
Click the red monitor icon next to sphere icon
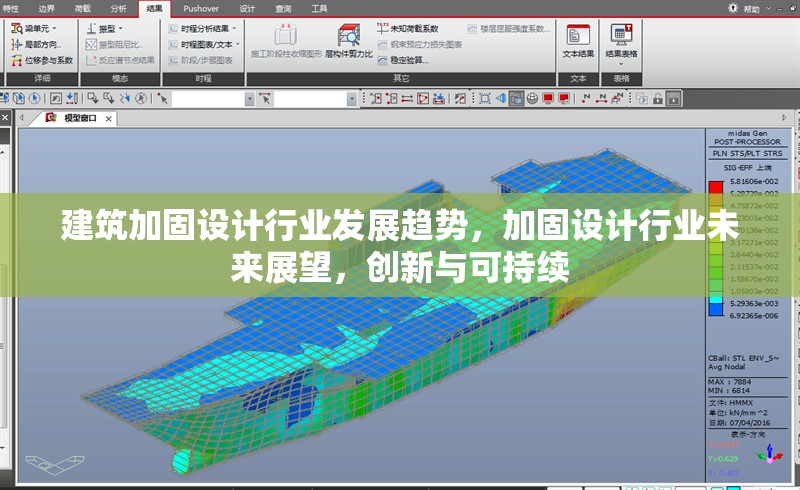point(548,99)
